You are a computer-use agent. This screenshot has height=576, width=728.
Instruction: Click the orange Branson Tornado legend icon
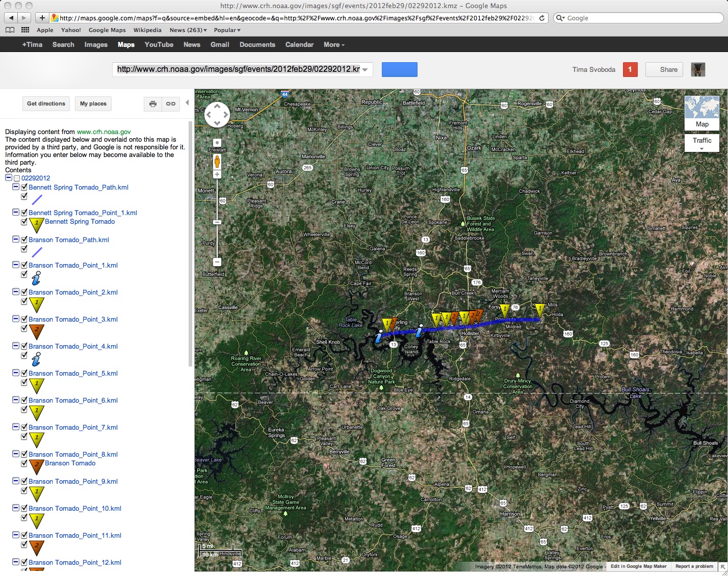37,466
